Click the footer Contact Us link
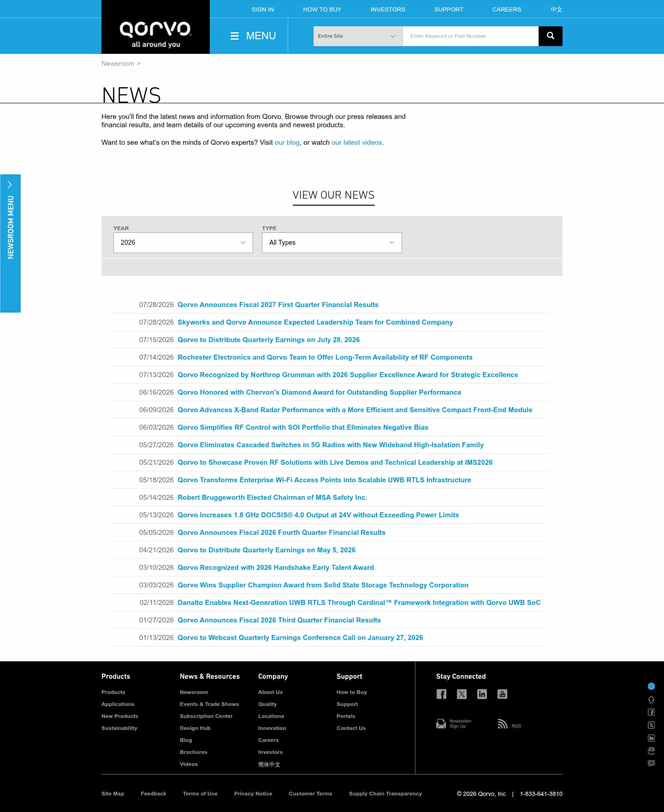664x812 pixels. (351, 728)
